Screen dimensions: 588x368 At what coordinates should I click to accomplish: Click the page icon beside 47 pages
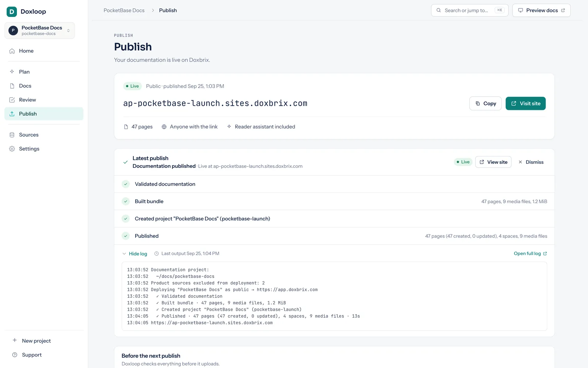click(126, 127)
